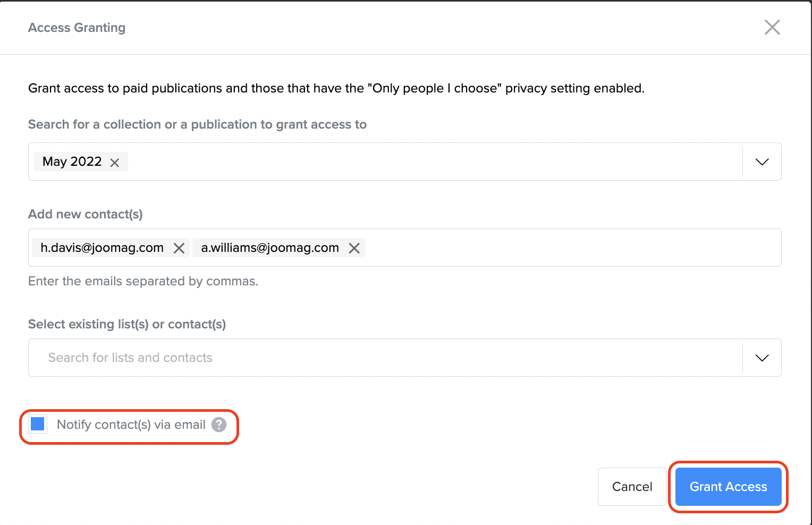812x525 pixels.
Task: Expand the lists and contacts dropdown arrow
Action: point(762,358)
